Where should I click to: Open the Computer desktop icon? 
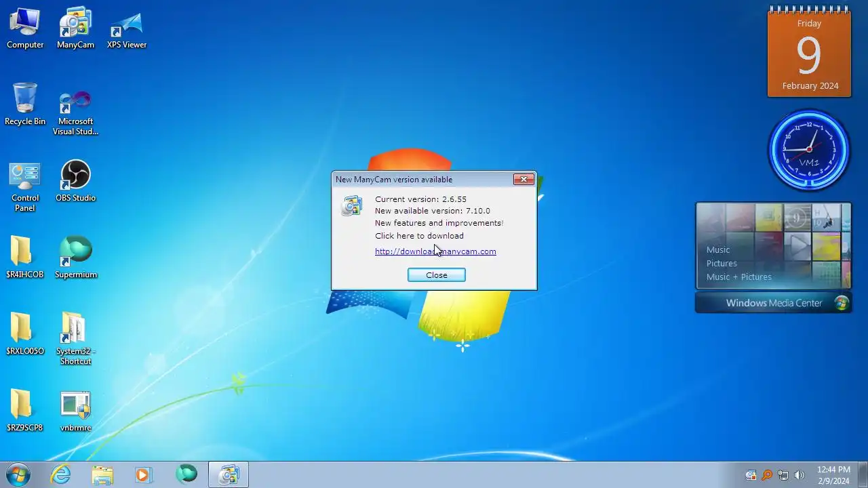[x=25, y=29]
